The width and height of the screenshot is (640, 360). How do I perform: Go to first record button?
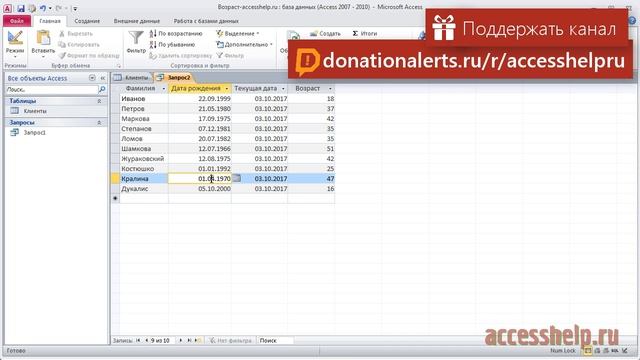pyautogui.click(x=138, y=340)
